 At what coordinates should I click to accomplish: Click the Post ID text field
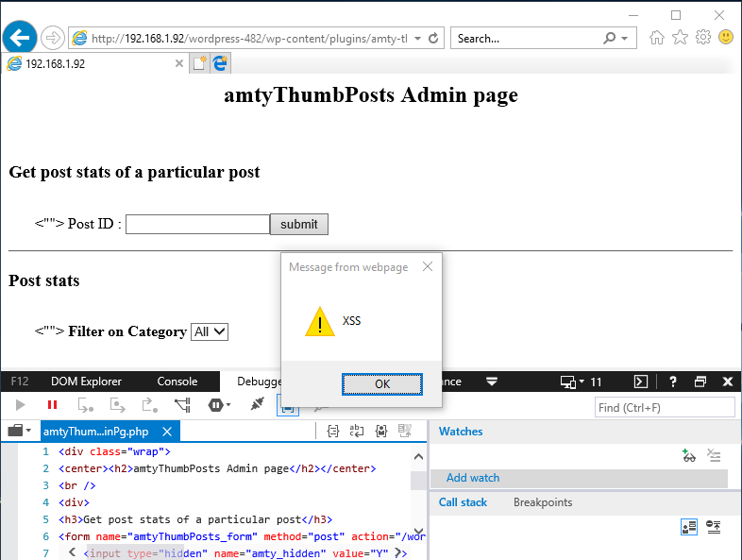click(x=198, y=225)
